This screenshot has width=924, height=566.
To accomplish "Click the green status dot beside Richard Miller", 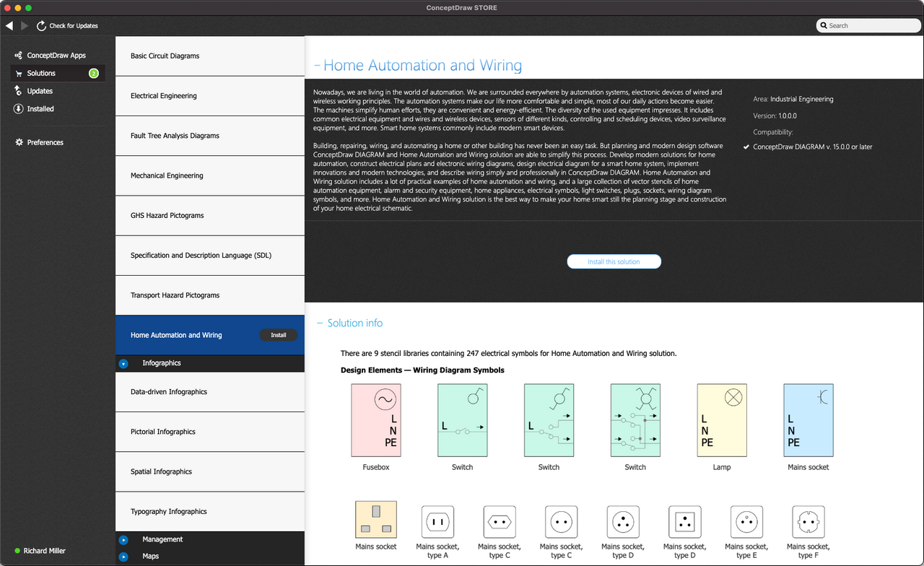I will (17, 551).
